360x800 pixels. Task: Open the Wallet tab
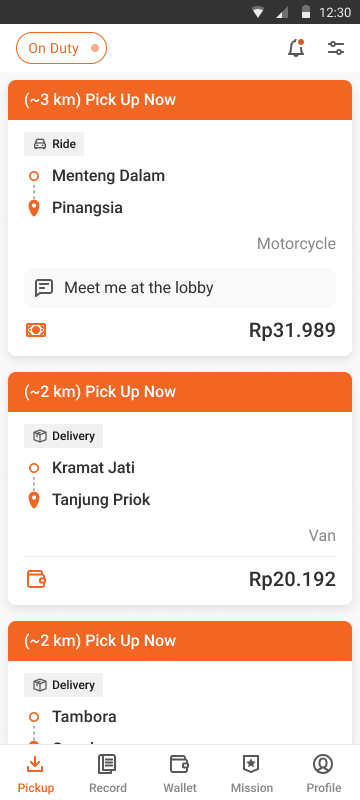click(x=180, y=773)
